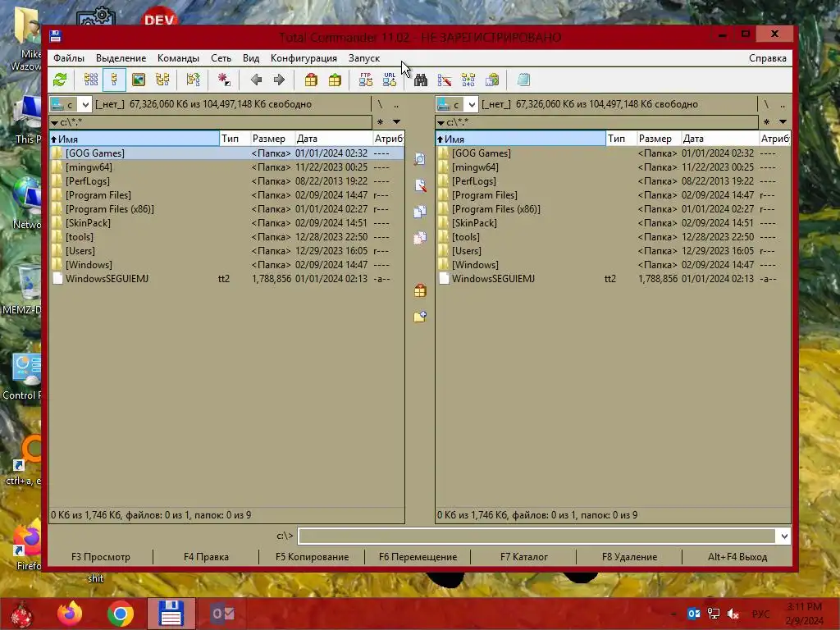Screen dimensions: 840x630
Task: Click the F6 Перемещение button
Action: coord(418,557)
